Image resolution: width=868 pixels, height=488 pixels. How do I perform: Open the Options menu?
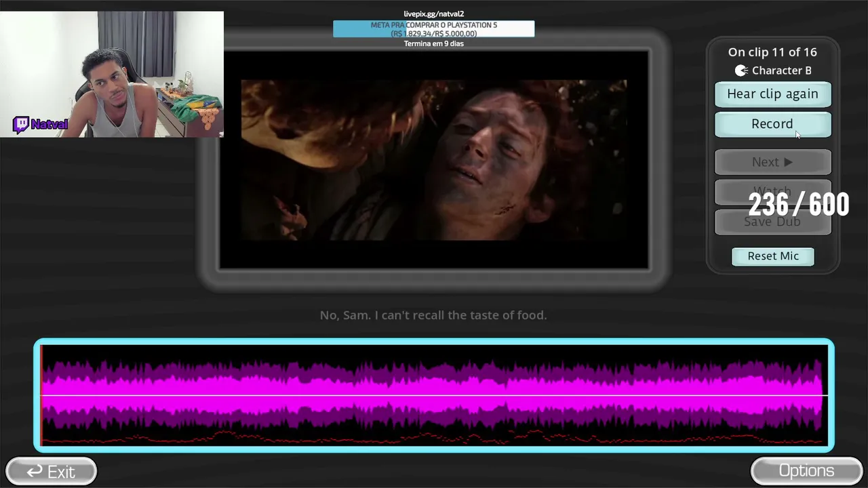click(806, 471)
